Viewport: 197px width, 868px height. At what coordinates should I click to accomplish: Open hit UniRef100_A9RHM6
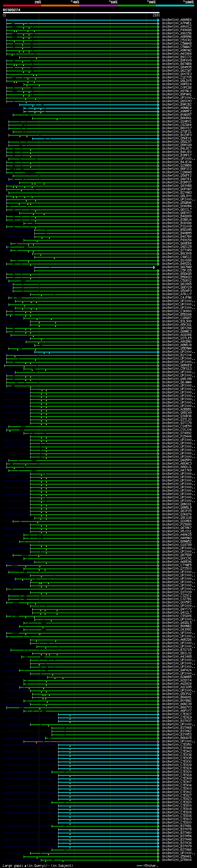tap(176, 37)
